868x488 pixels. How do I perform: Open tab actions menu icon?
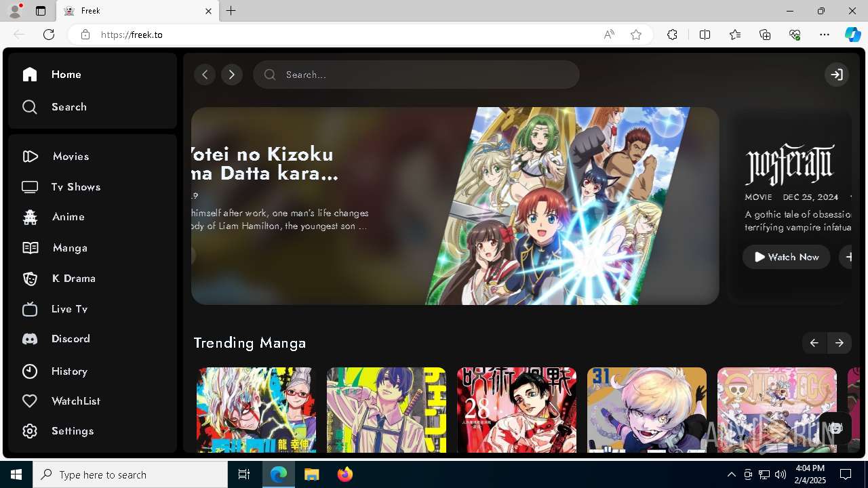41,11
